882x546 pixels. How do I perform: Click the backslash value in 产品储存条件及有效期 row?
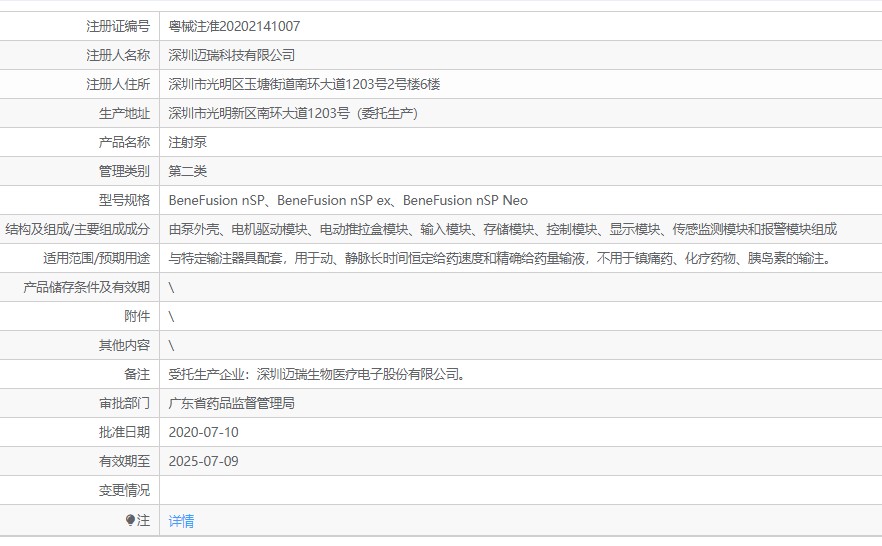172,288
